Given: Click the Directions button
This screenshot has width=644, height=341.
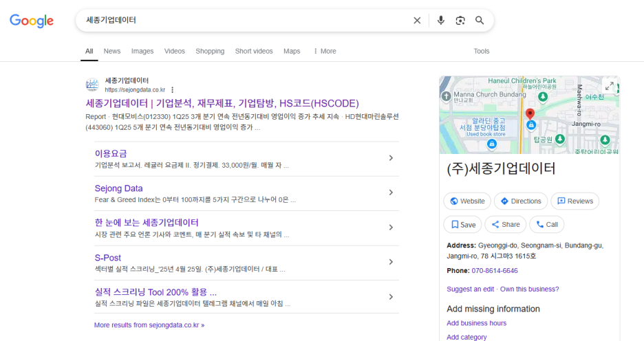Looking at the screenshot, I should pos(521,201).
